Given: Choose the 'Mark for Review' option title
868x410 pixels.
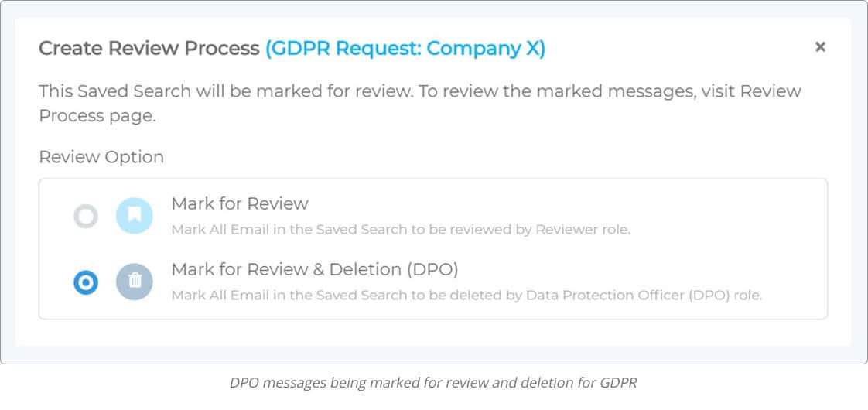Looking at the screenshot, I should 240,203.
